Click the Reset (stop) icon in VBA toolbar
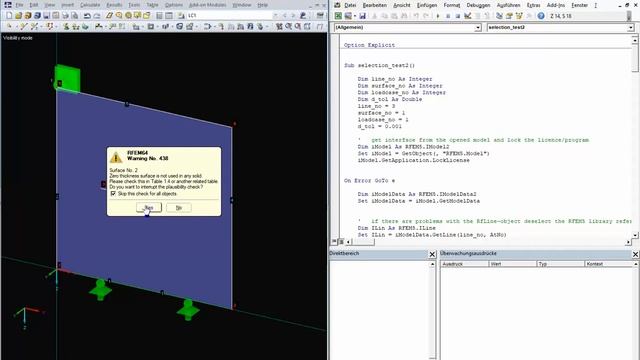640x360 pixels. click(x=458, y=16)
